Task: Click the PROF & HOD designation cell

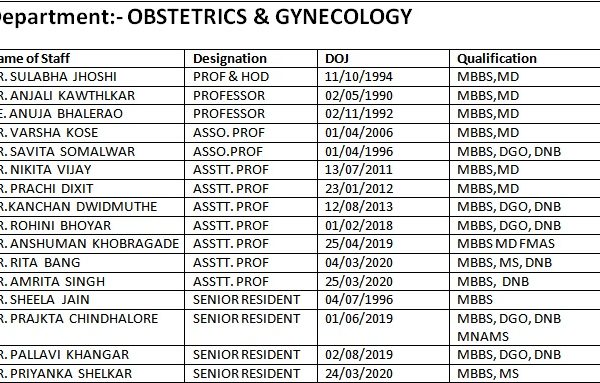Action: (251, 77)
